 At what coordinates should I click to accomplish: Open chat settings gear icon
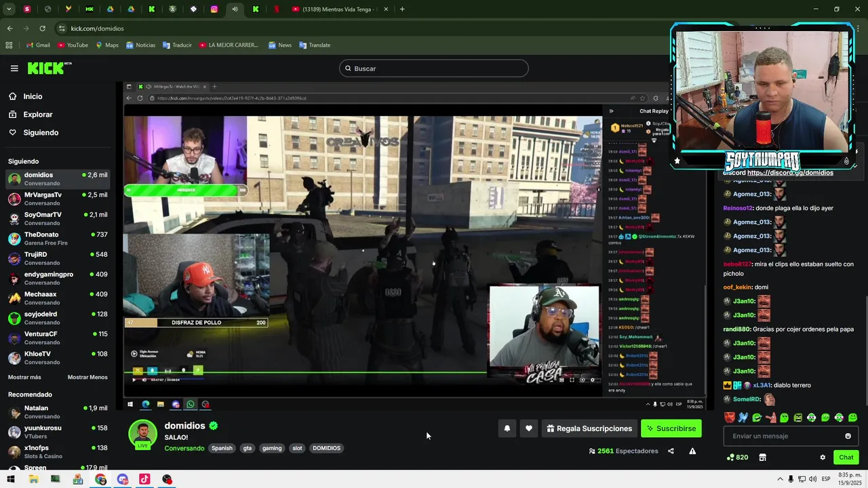pos(823,457)
